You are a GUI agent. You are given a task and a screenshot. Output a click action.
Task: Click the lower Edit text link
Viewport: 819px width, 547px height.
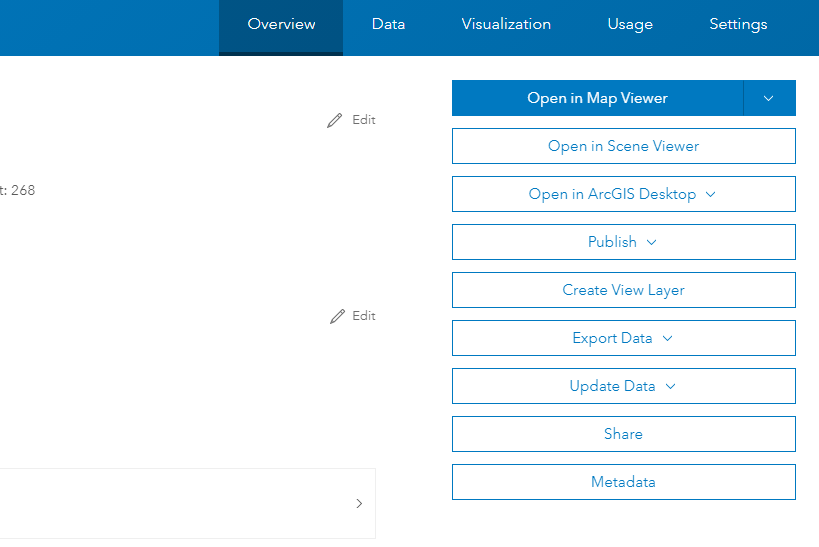click(x=364, y=316)
